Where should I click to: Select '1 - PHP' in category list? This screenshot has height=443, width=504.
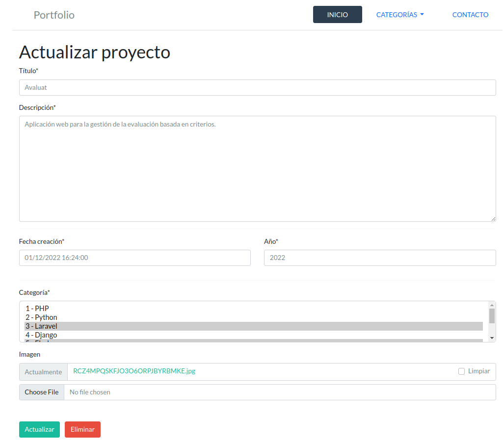tap(37, 309)
